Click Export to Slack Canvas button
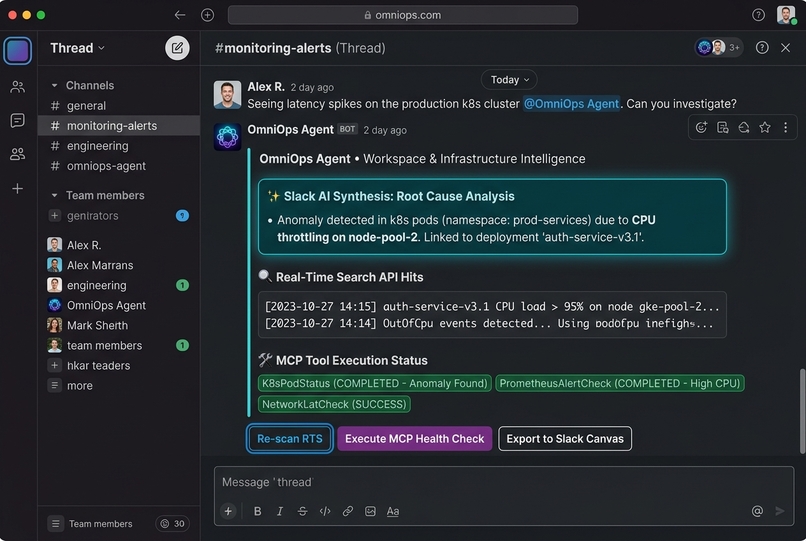The image size is (806, 541). [x=565, y=439]
